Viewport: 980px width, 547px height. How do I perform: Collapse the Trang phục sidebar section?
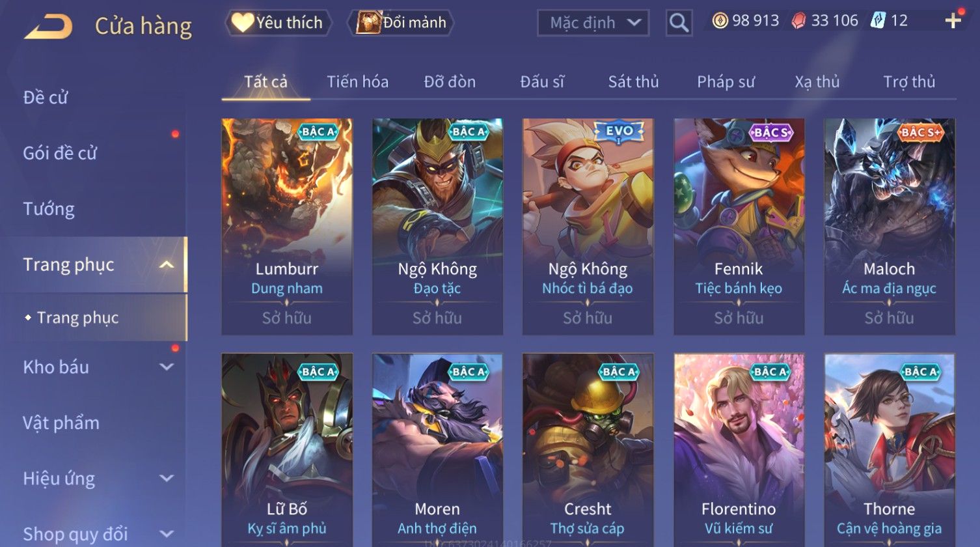click(x=167, y=264)
